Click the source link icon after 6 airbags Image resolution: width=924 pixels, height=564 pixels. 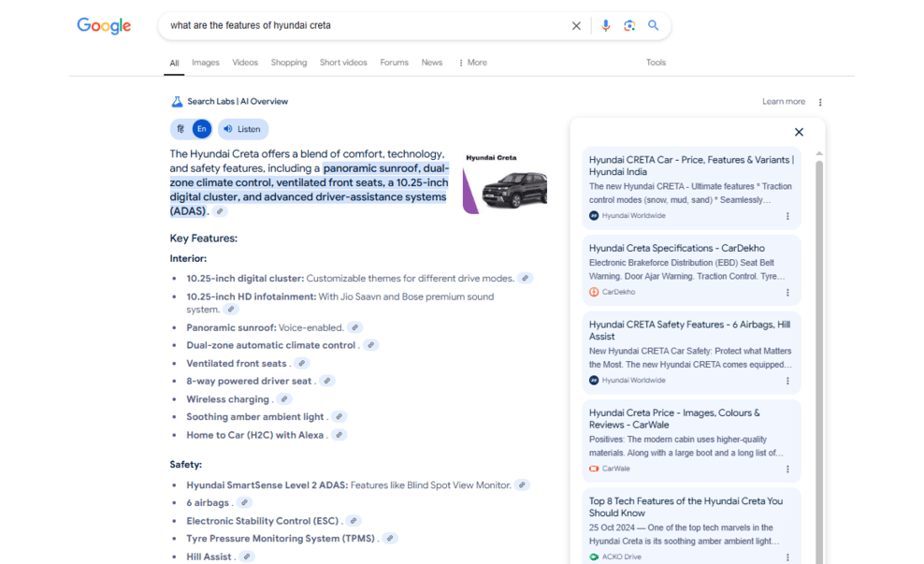coord(245,503)
